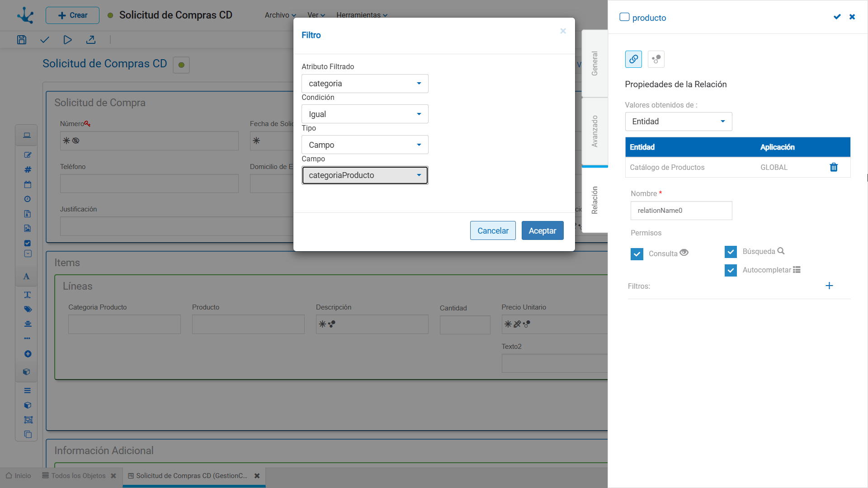
Task: Open the Todos los Objetos bottom tab
Action: click(x=74, y=476)
